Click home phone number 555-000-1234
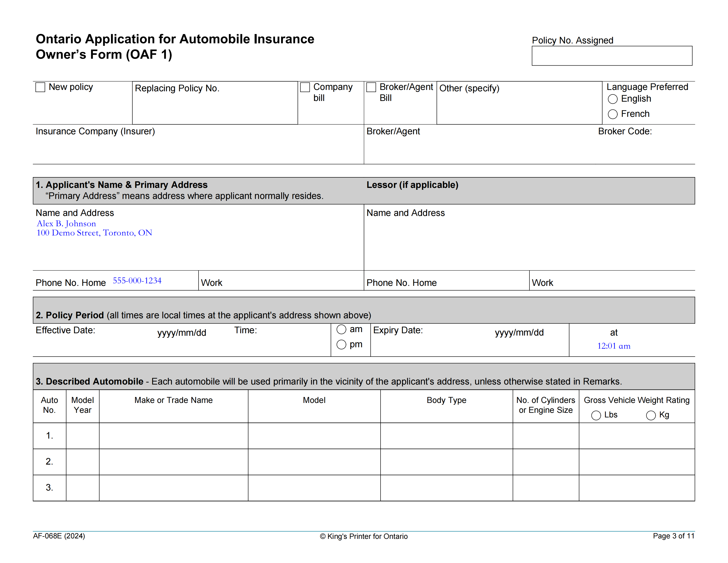The height and width of the screenshot is (563, 728). coord(137,281)
